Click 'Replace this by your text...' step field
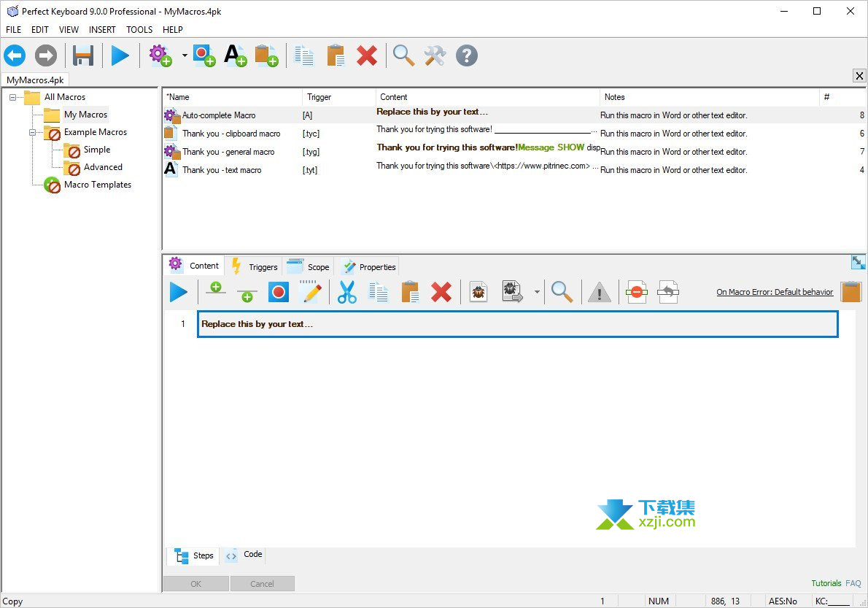 (518, 324)
